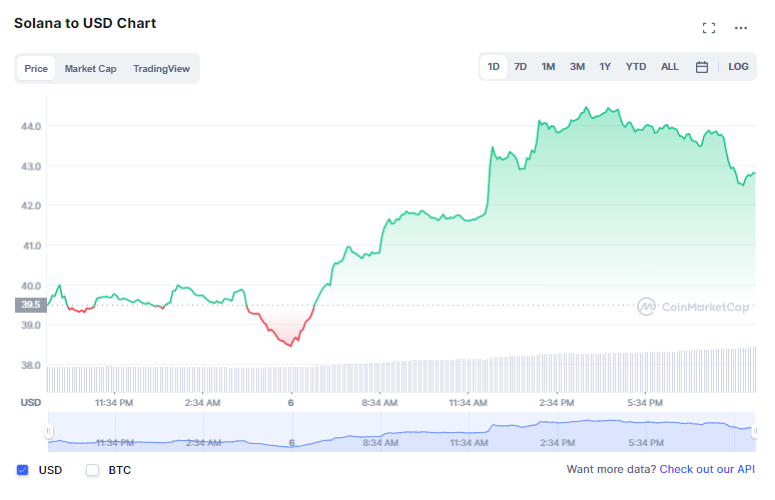The image size is (775, 500).
Task: Click the 11:34 PM x-axis label
Action: [x=114, y=403]
